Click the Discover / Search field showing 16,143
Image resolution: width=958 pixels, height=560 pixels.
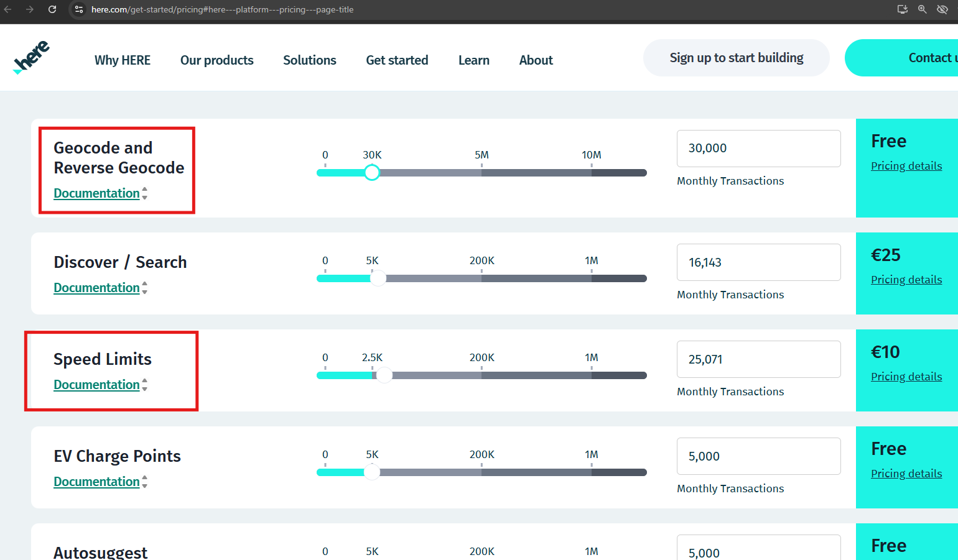[x=759, y=262]
